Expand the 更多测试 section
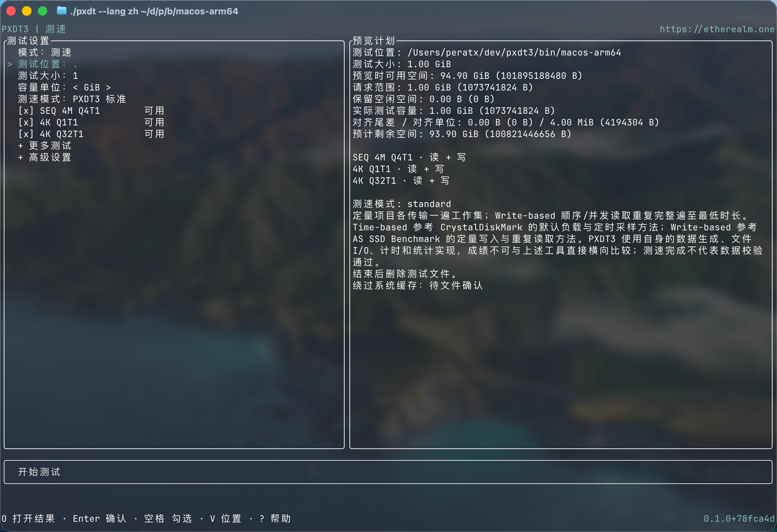The image size is (777, 532). [x=45, y=146]
